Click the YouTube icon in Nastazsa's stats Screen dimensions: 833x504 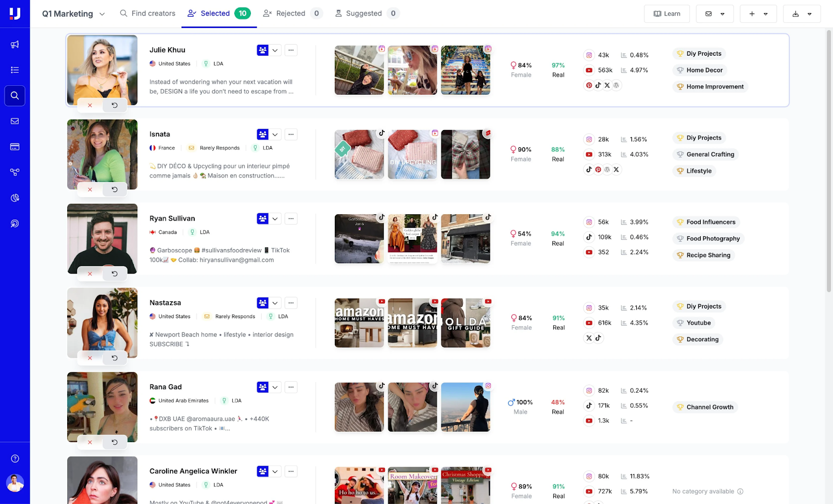click(x=589, y=322)
